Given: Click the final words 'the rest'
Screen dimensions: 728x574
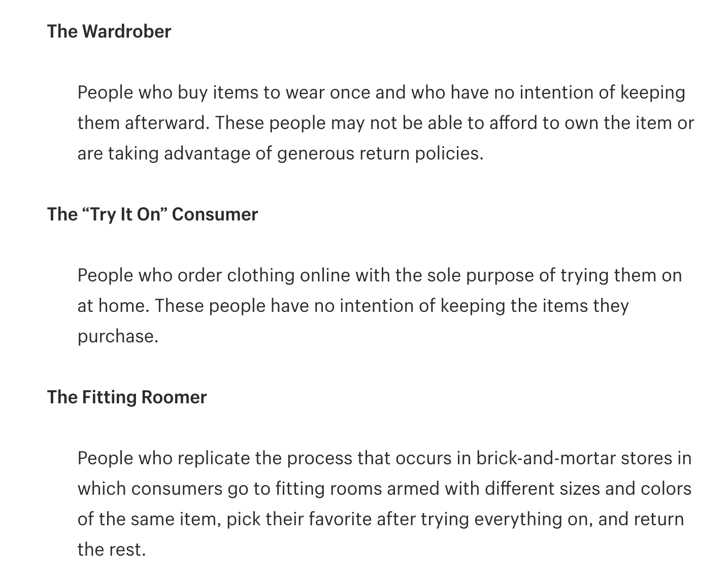Looking at the screenshot, I should coord(111,550).
